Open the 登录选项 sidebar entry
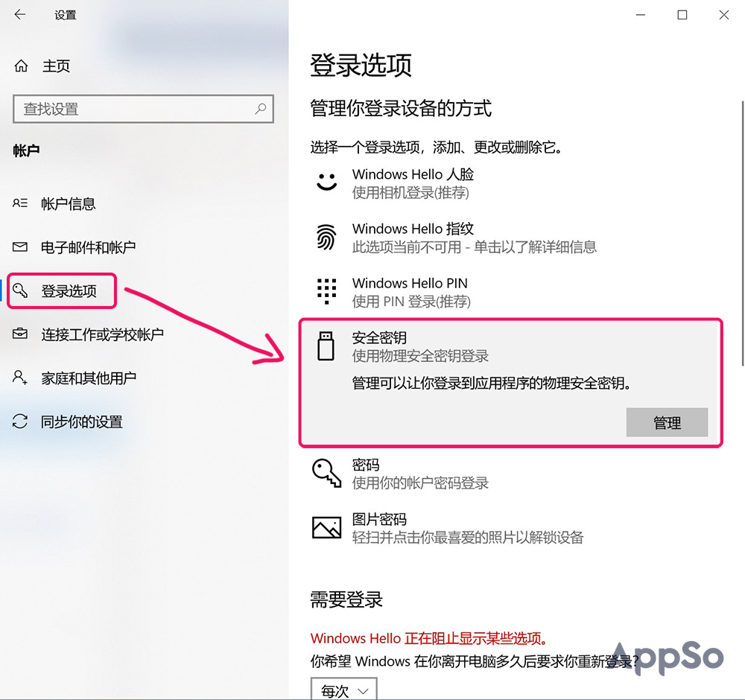This screenshot has height=700, width=745. [61, 290]
